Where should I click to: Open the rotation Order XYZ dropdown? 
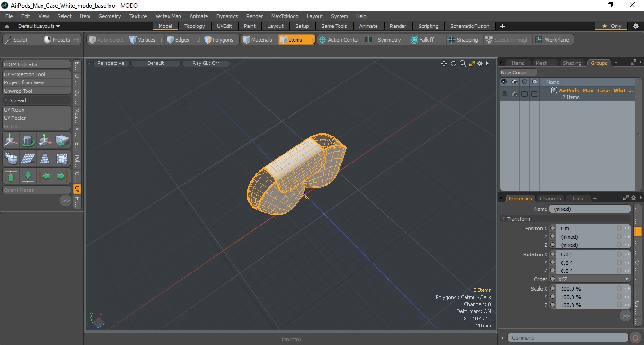[x=593, y=279]
